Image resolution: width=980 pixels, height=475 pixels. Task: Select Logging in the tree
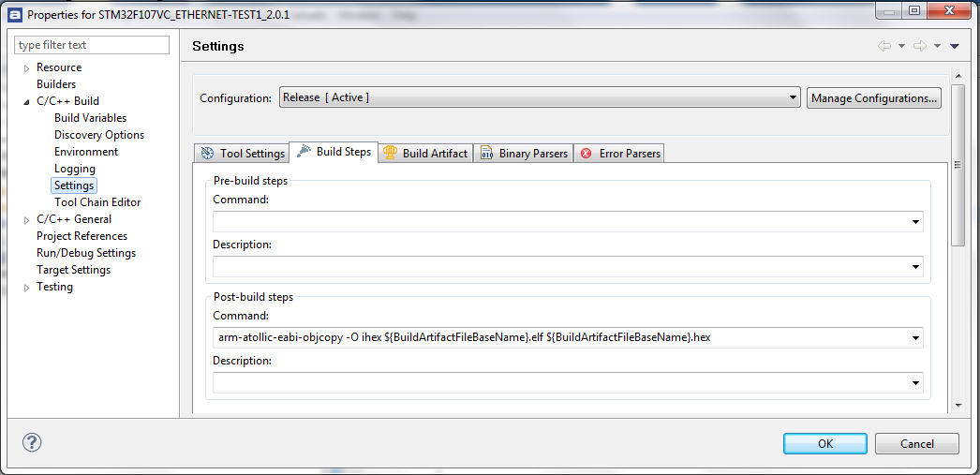(74, 168)
